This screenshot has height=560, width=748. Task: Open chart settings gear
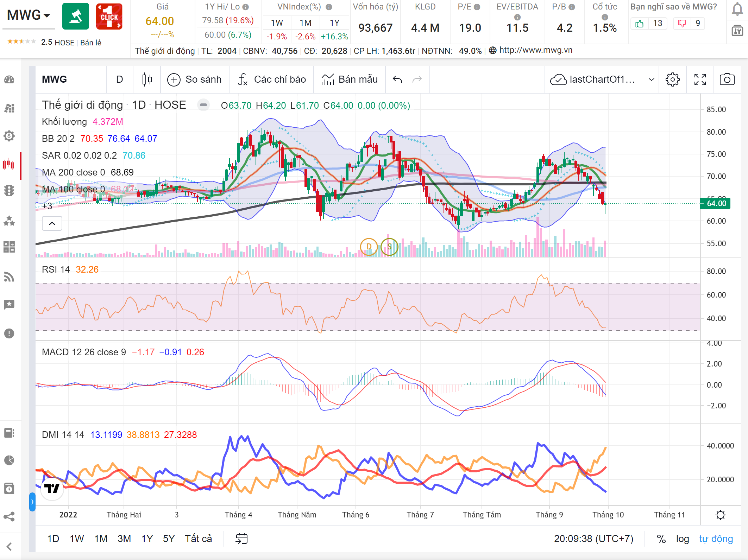672,79
